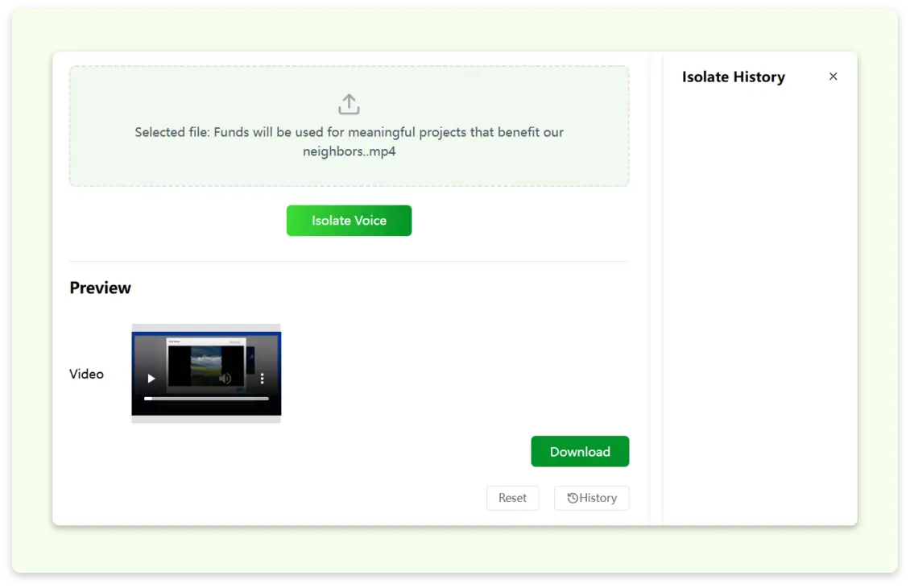Click the upload arrow icon
This screenshot has height=588, width=910.
[x=349, y=105]
